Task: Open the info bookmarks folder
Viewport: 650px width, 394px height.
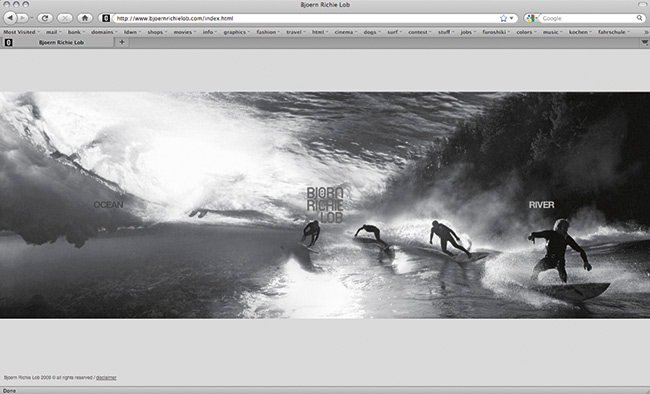Action: point(210,32)
